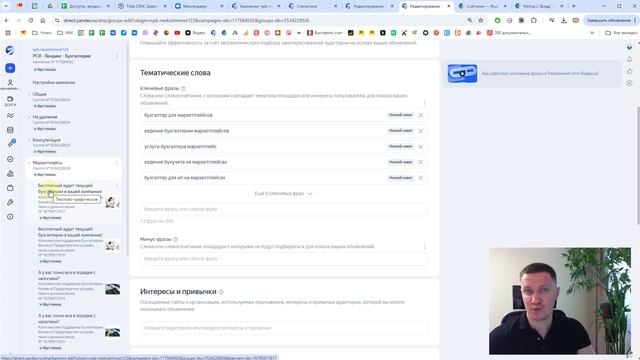
Task: Click the Yandex Direct logo icon
Action: (10, 50)
